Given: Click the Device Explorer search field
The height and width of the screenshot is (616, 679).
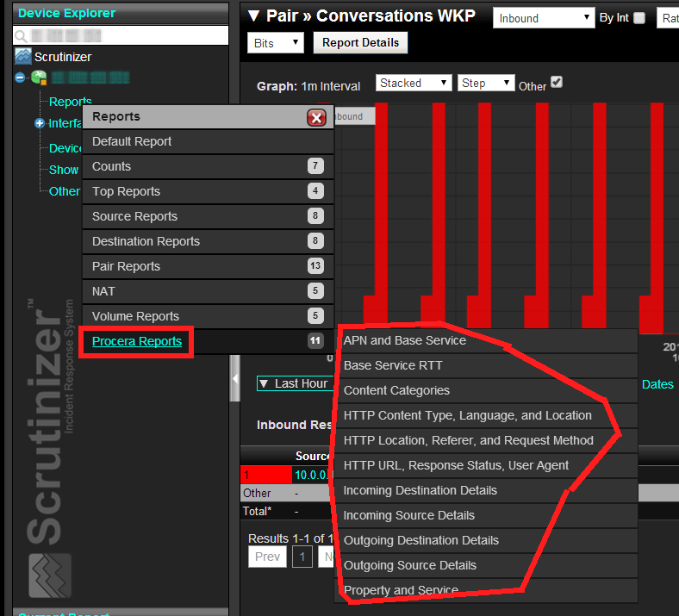Looking at the screenshot, I should coord(121,35).
